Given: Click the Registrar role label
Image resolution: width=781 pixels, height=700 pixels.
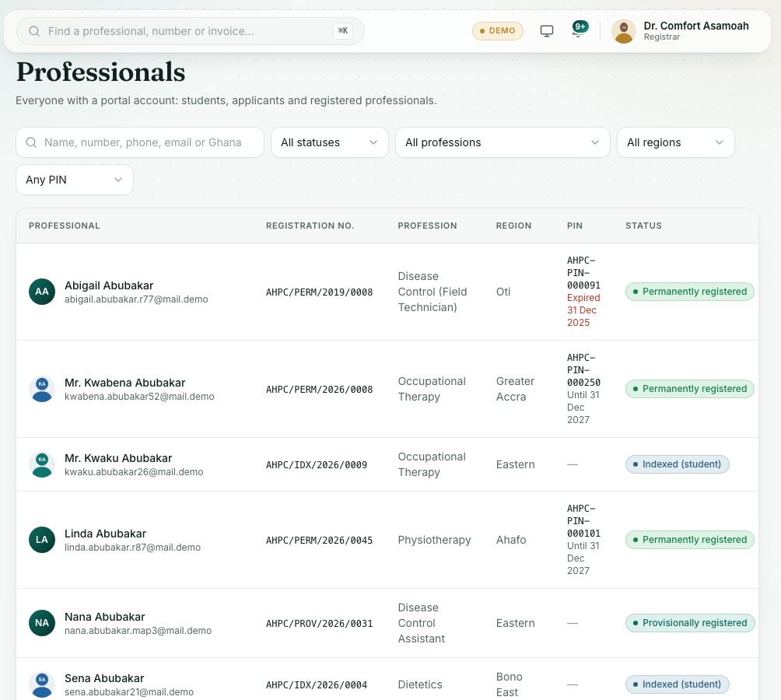Looking at the screenshot, I should (661, 37).
